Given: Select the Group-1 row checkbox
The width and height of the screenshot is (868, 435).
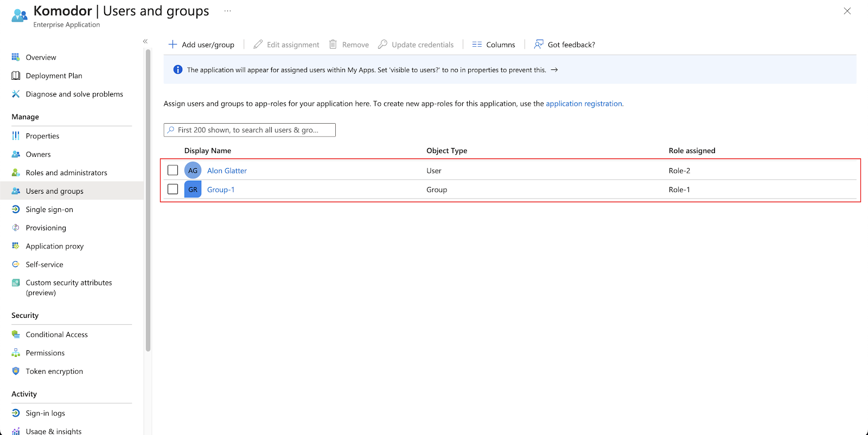Looking at the screenshot, I should (173, 189).
